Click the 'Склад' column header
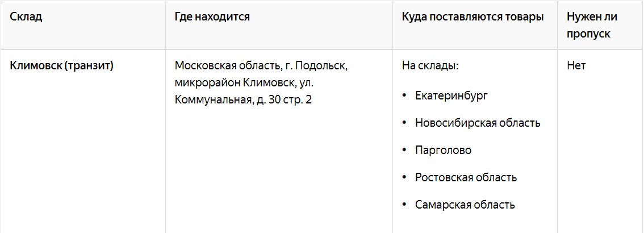The height and width of the screenshot is (233, 644). click(x=26, y=17)
